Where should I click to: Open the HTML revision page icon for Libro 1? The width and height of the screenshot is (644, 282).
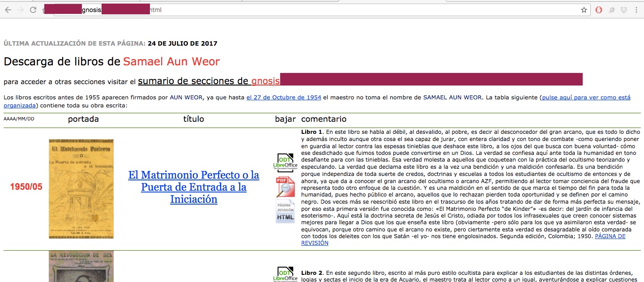285,211
